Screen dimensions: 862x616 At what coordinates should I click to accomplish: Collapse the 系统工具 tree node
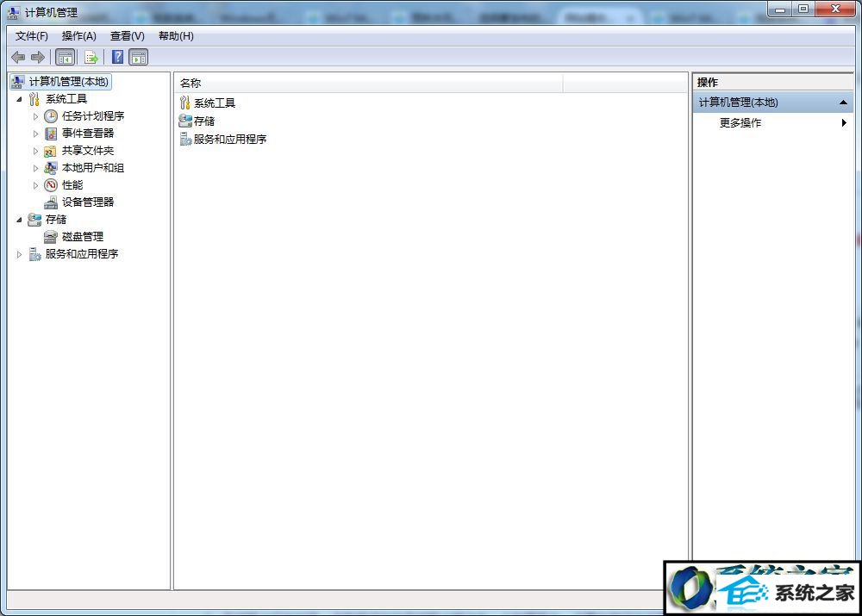pyautogui.click(x=19, y=99)
